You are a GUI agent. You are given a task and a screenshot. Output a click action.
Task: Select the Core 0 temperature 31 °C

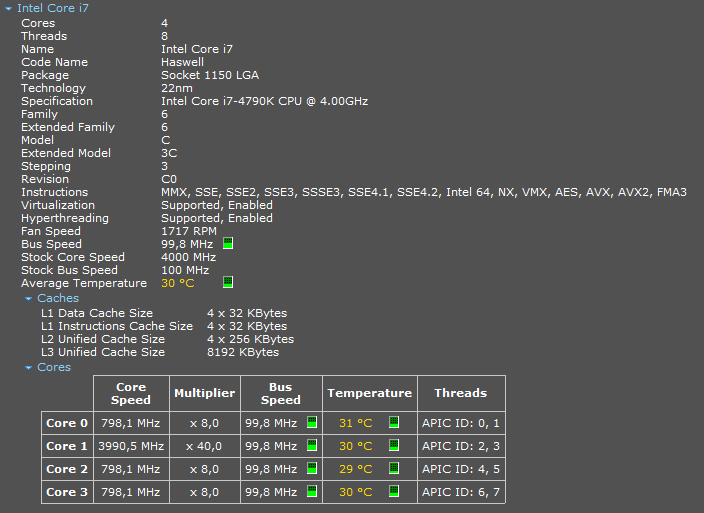tap(356, 423)
